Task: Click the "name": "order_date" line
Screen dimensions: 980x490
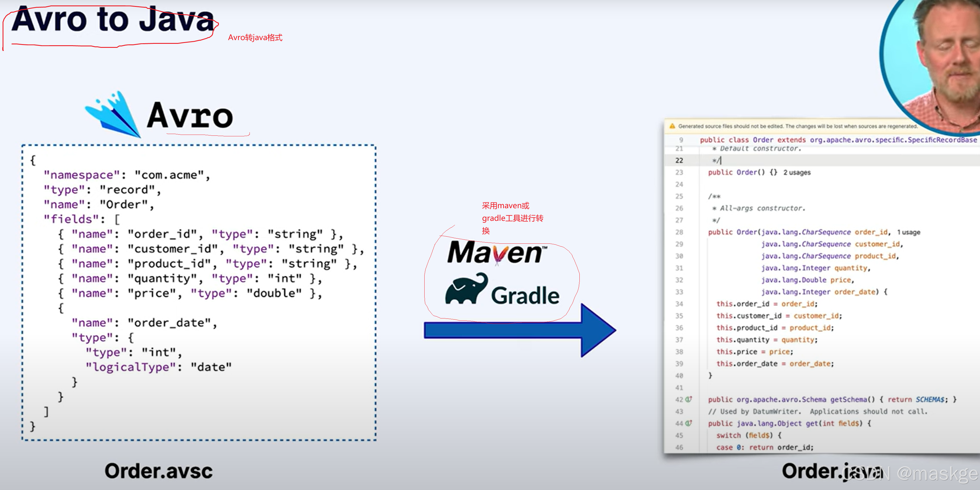Action: coord(144,323)
